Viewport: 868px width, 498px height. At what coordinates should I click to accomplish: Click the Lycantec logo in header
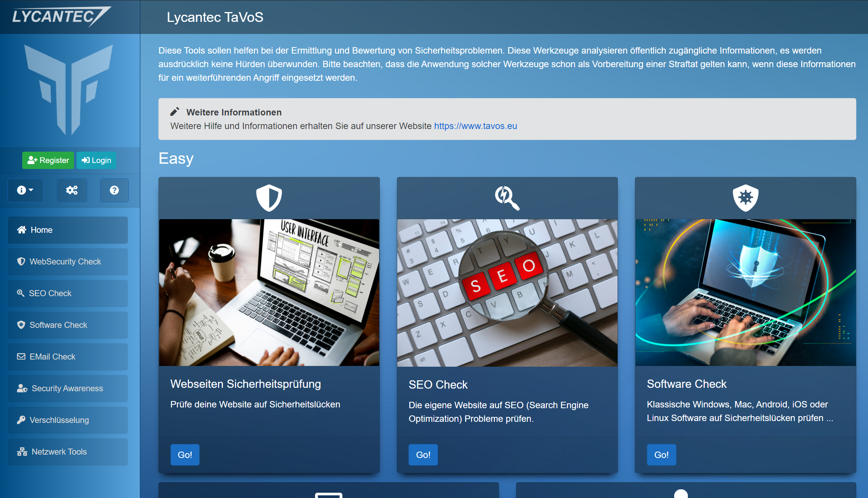tap(60, 17)
